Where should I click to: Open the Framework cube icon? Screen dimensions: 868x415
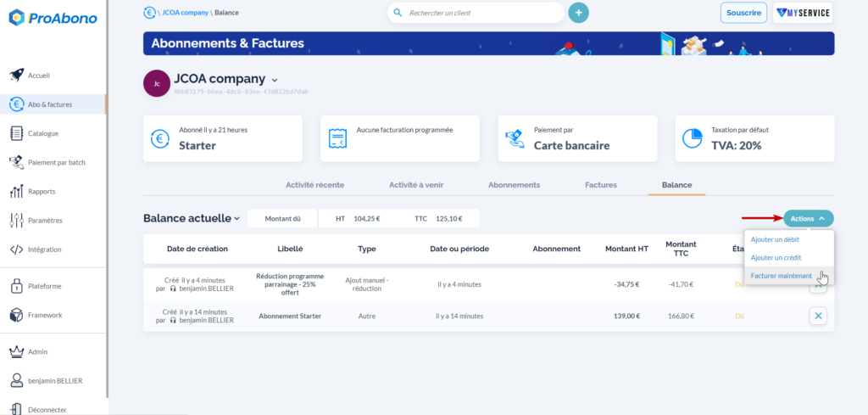tap(17, 315)
